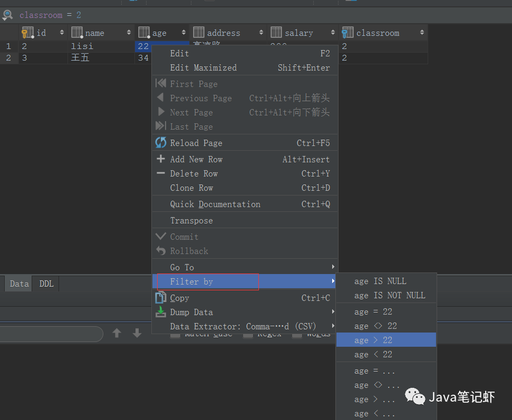512x420 pixels.
Task: Sort by name column arrows
Action: point(129,32)
